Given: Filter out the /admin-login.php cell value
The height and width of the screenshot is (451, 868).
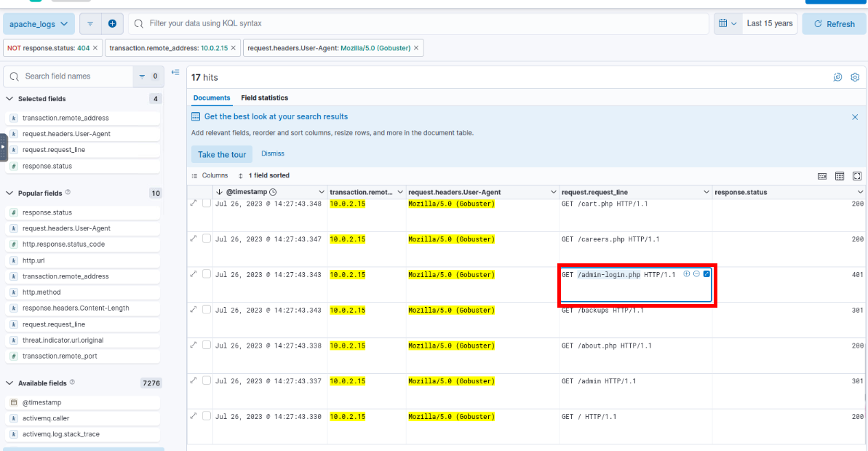Looking at the screenshot, I should [x=696, y=274].
